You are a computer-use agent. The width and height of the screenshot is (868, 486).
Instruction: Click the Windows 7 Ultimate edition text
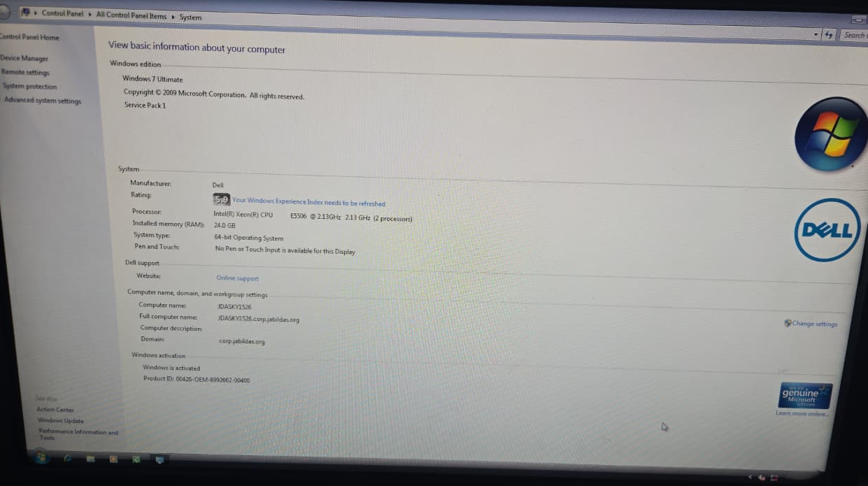(x=152, y=79)
